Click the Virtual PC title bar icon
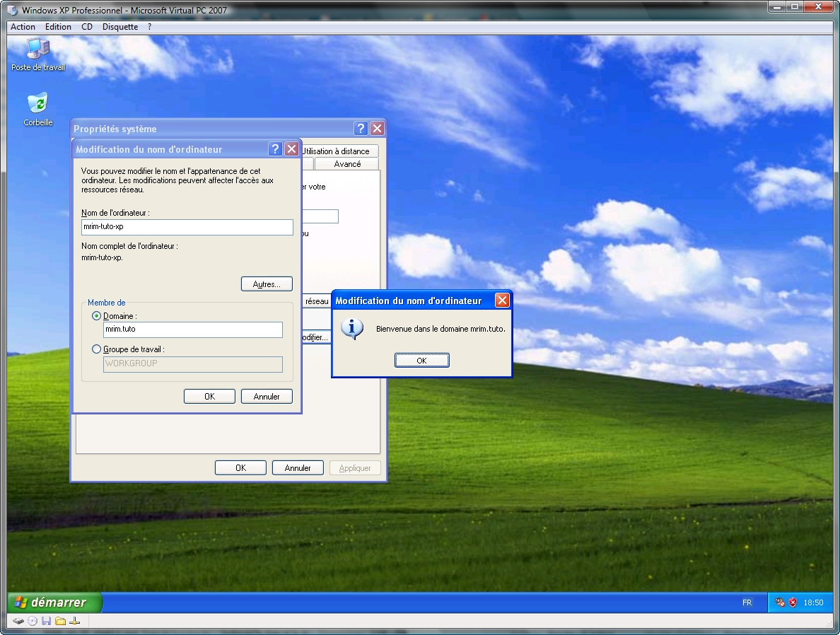 coord(12,10)
